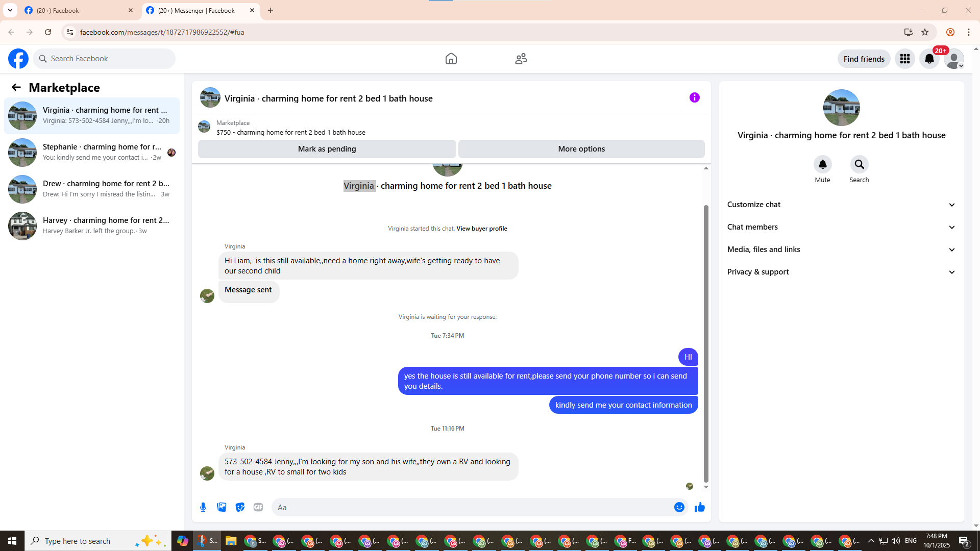Select the 'kindly send me your contact information' message
The height and width of the screenshot is (551, 980).
623,405
